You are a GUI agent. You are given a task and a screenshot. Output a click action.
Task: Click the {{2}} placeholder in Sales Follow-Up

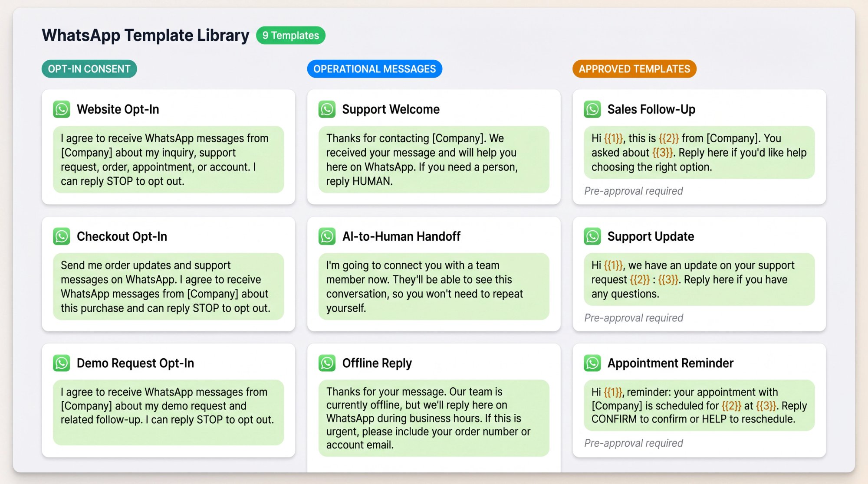[x=669, y=138]
